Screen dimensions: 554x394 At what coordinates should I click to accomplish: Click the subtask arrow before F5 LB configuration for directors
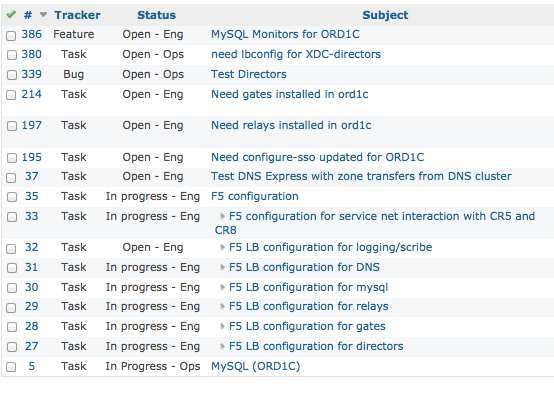222,347
